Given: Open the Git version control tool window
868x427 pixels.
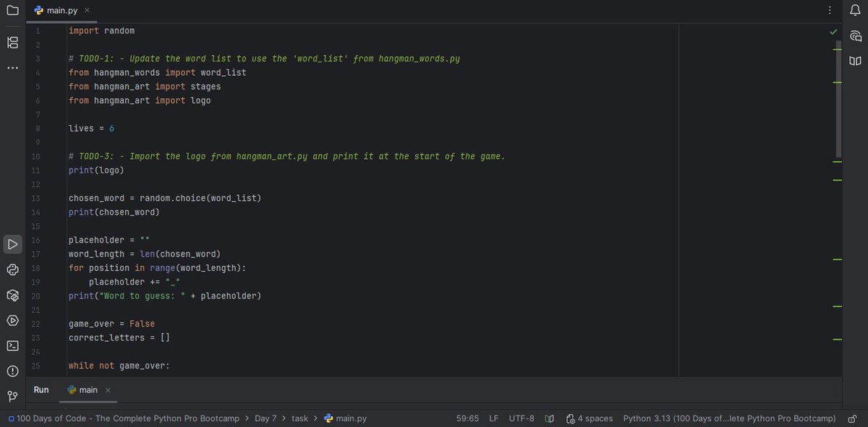Looking at the screenshot, I should (12, 396).
